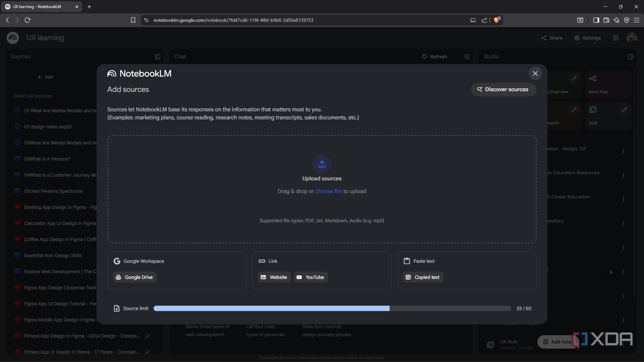Open more options beside Education Resources note
This screenshot has height=362, width=644.
click(623, 175)
